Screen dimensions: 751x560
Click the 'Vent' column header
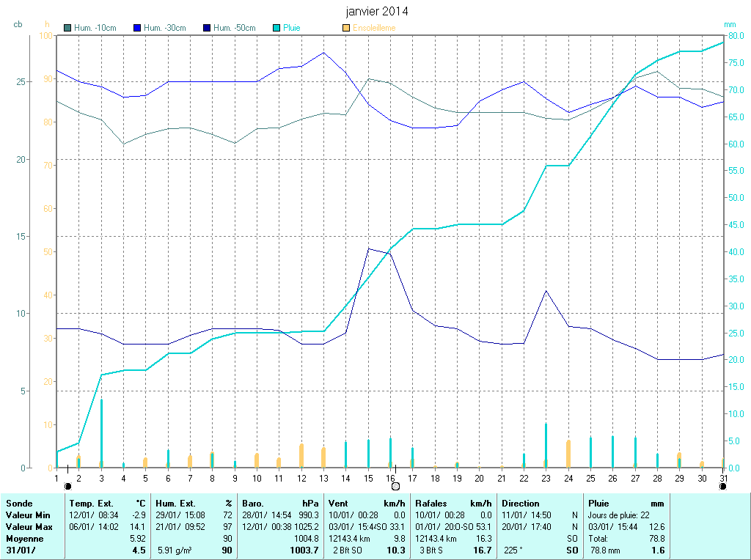click(x=338, y=504)
